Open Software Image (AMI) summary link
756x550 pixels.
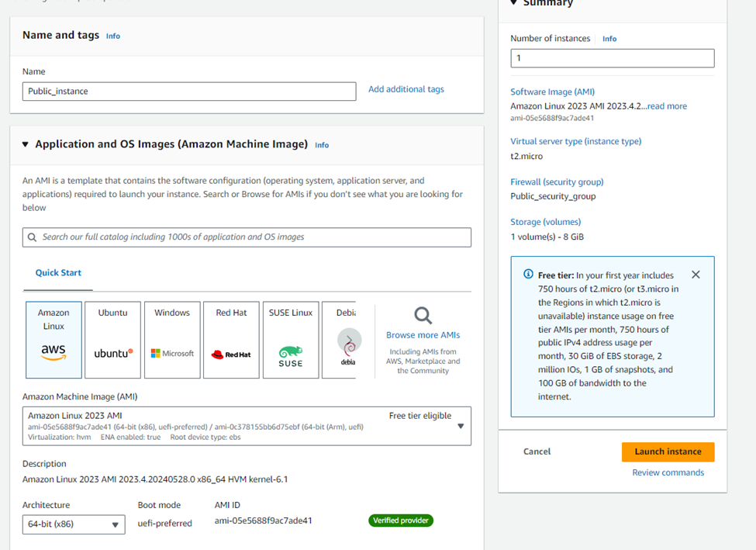[553, 92]
